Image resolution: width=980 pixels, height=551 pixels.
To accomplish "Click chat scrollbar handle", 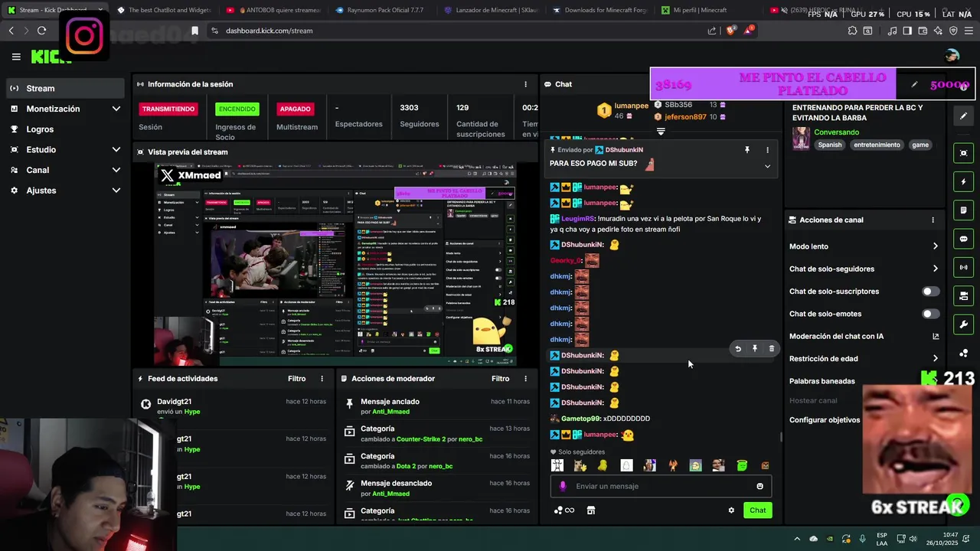I will tap(781, 437).
